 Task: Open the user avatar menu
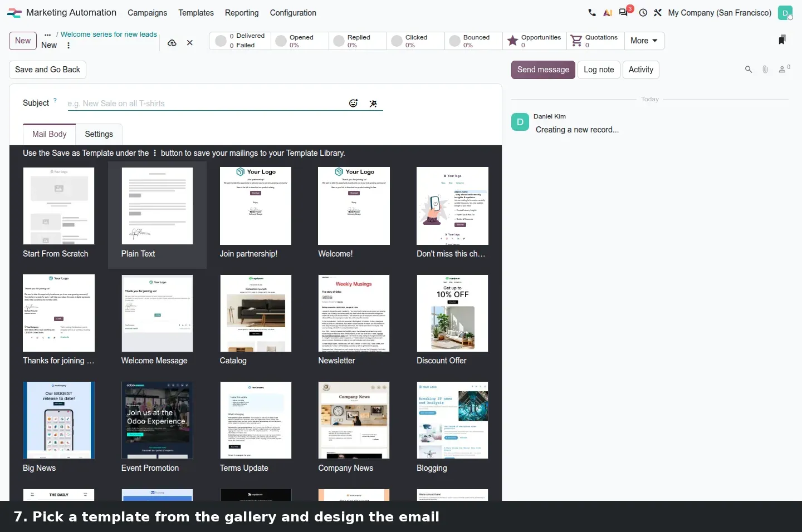click(x=785, y=12)
